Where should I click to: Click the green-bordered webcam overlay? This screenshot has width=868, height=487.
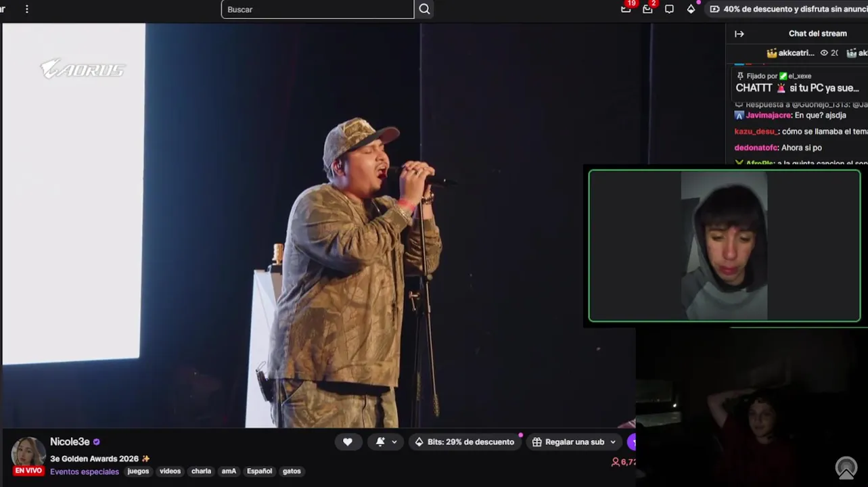point(725,246)
